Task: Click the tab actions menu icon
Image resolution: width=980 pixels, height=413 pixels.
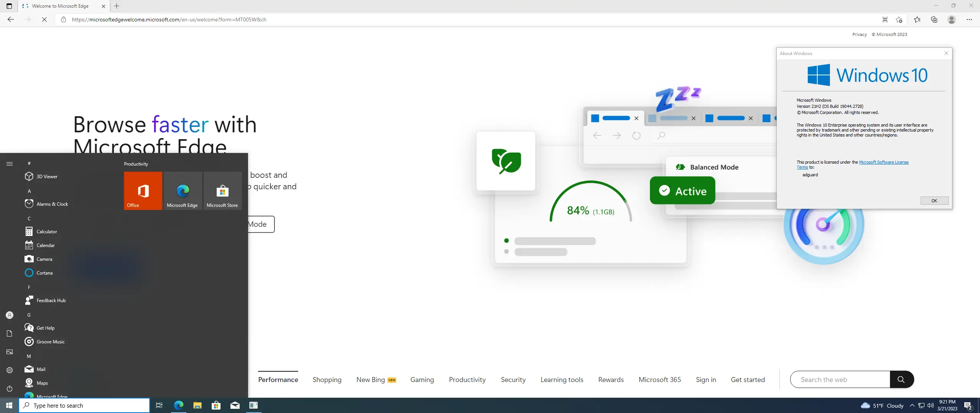Action: point(9,6)
